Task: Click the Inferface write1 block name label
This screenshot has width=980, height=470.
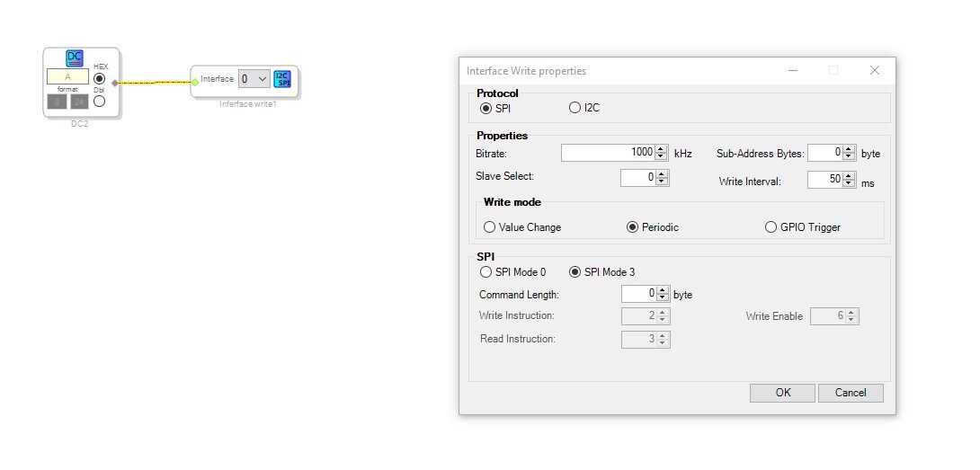Action: [x=247, y=104]
